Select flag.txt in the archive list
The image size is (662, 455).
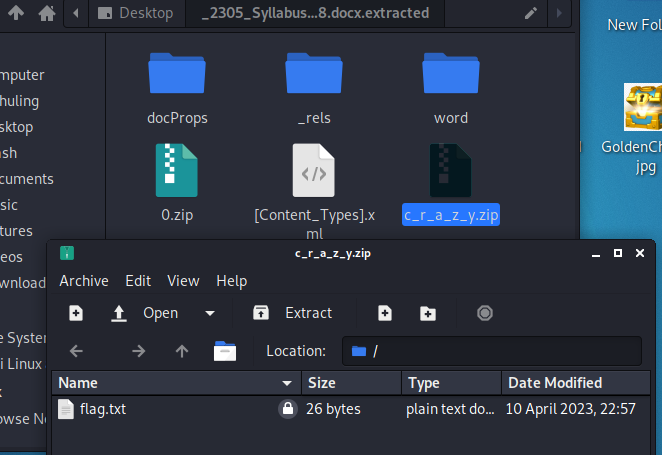[x=104, y=409]
